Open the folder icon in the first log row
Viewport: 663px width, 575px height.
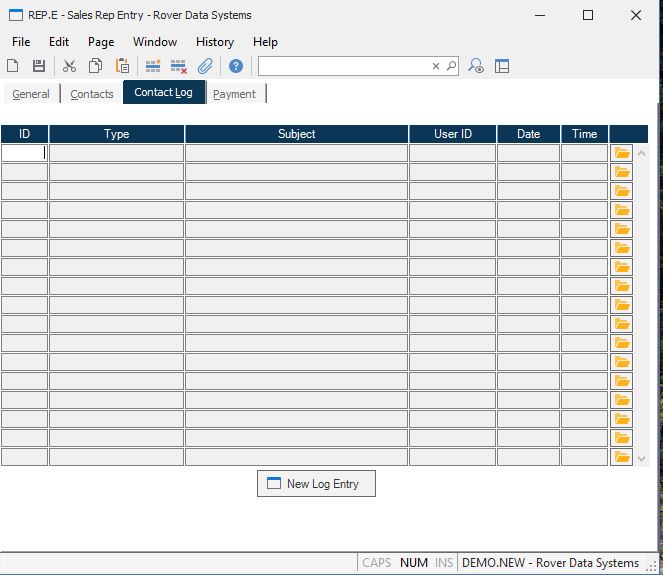[x=622, y=153]
